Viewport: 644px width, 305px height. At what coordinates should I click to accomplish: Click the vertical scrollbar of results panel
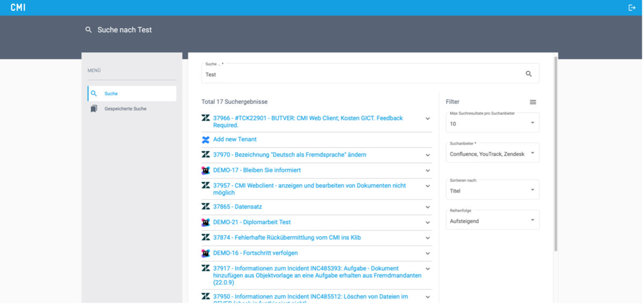tap(555, 155)
